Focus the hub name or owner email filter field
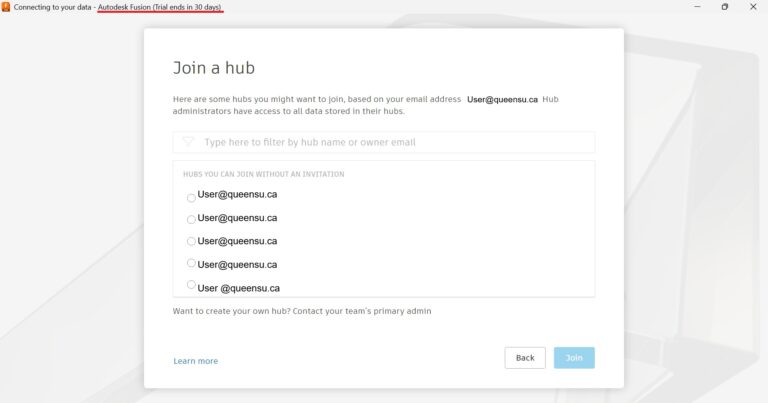This screenshot has width=768, height=403. click(384, 142)
